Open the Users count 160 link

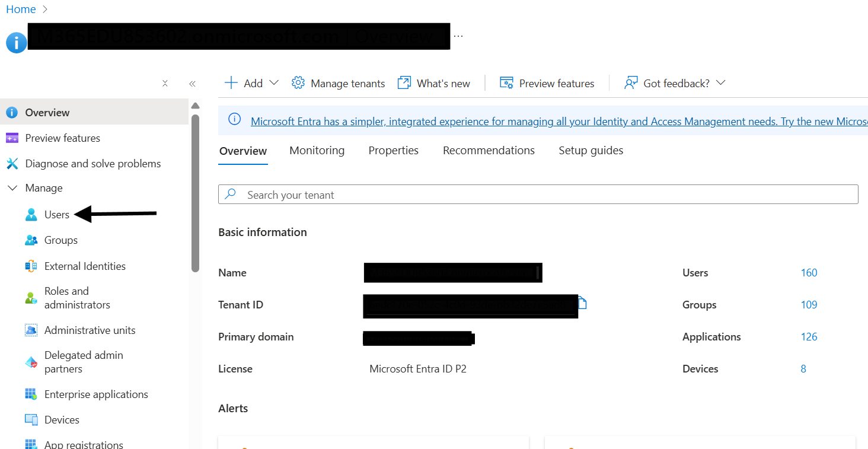click(809, 273)
